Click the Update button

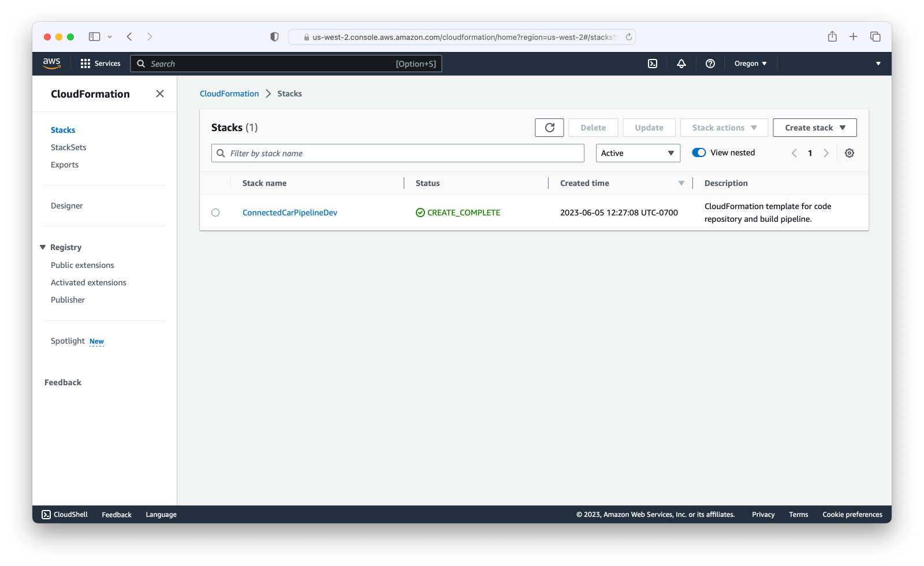pos(649,128)
